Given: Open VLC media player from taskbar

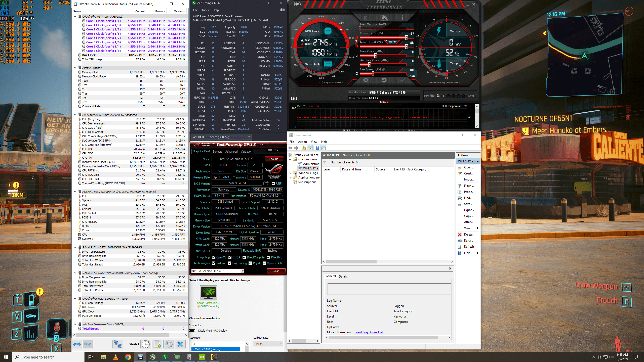Looking at the screenshot, I should point(116,357).
